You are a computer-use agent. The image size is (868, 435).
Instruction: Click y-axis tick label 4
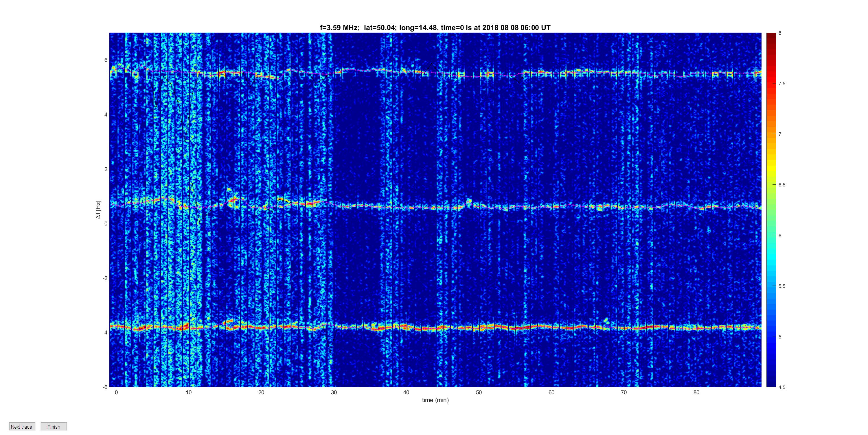(x=106, y=114)
